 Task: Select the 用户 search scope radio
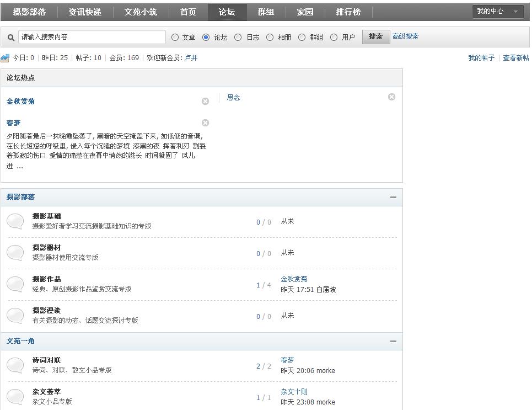pos(334,38)
